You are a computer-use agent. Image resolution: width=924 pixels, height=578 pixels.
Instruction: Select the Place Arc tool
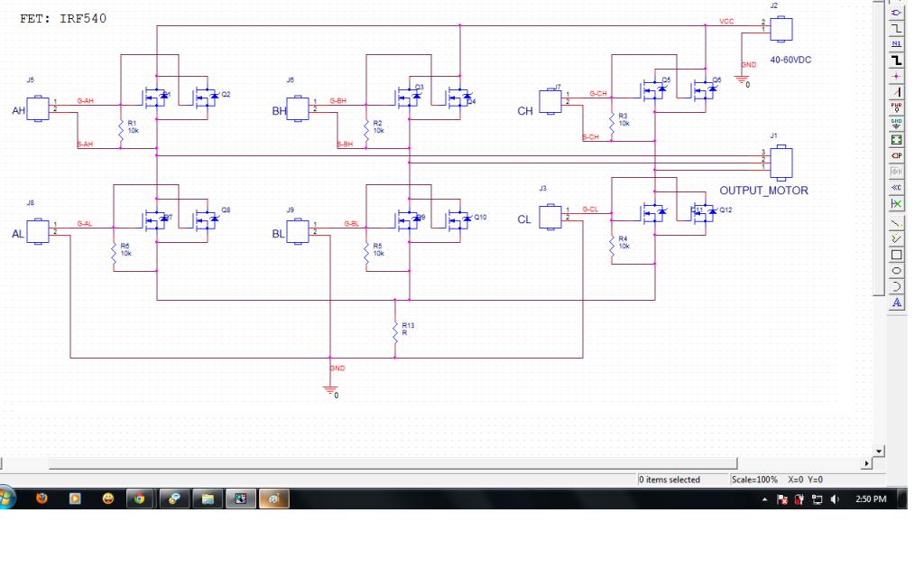(896, 286)
